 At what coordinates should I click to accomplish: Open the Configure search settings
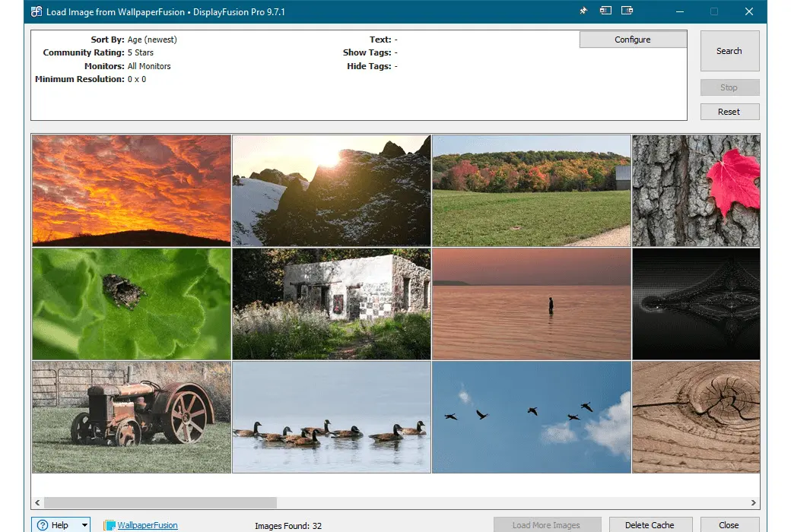633,40
